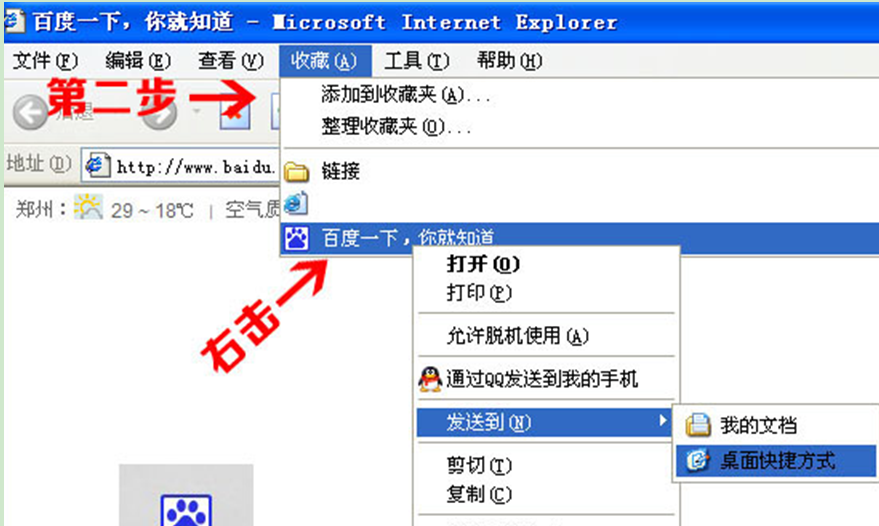Click the Forward navigation arrow button
The image size is (879, 526).
point(160,114)
